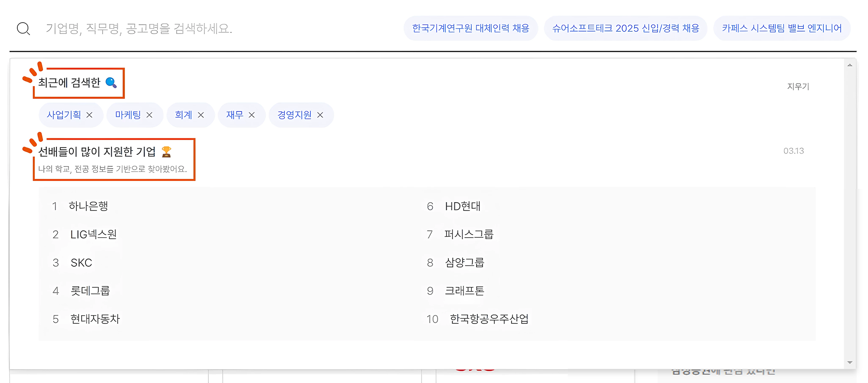The height and width of the screenshot is (383, 868).
Task: Open ranked company 롯데그룹
Action: pyautogui.click(x=90, y=291)
